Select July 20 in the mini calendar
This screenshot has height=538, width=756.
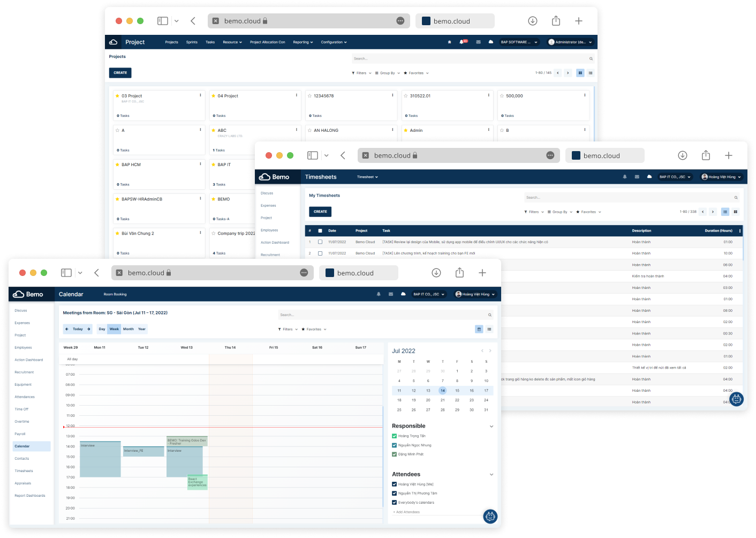point(428,400)
